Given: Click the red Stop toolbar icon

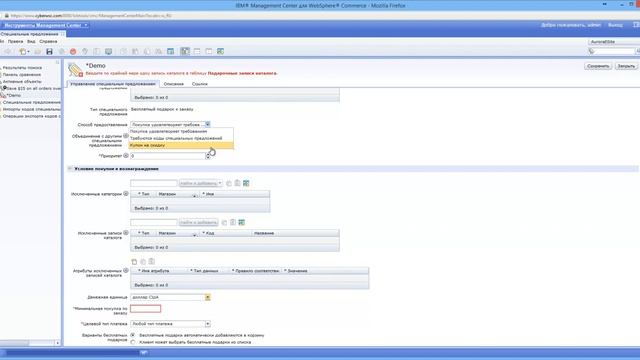Looking at the screenshot, I should 73,51.
